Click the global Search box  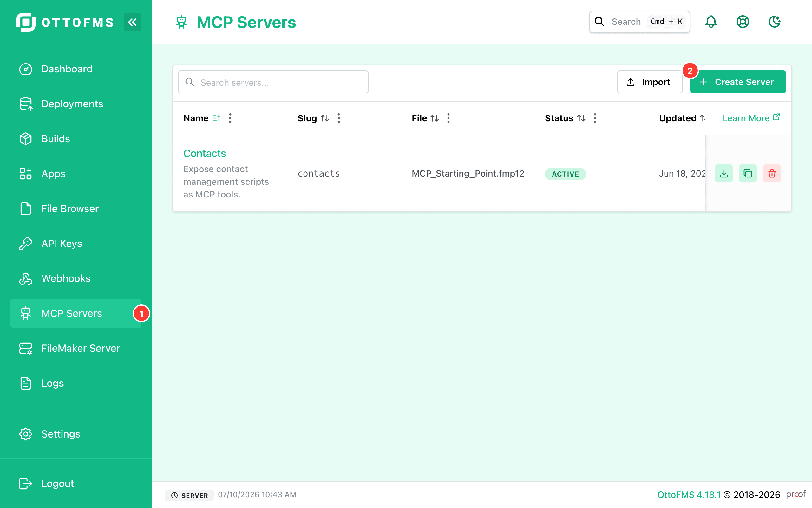[639, 22]
